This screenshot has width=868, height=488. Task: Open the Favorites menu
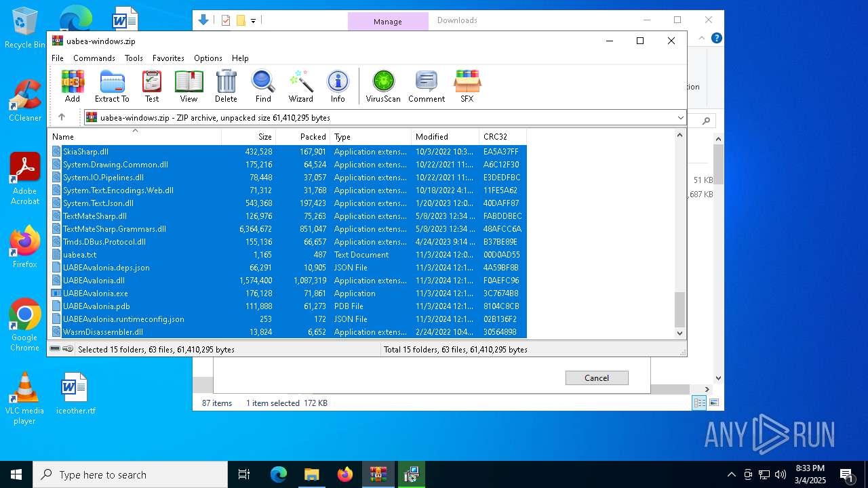tap(168, 58)
